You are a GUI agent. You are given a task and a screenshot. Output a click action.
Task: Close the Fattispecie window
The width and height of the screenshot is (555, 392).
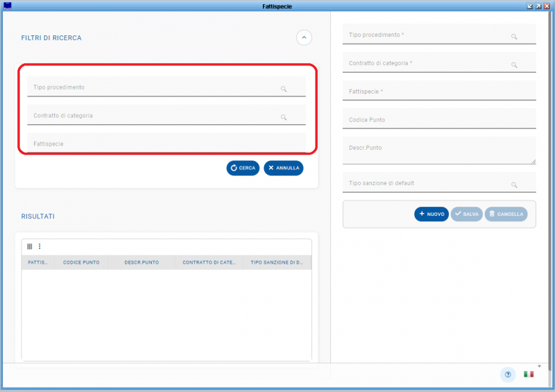coord(547,6)
